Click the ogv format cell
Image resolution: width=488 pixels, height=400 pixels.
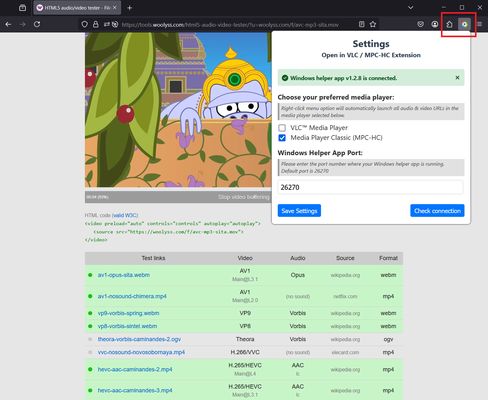click(388, 339)
